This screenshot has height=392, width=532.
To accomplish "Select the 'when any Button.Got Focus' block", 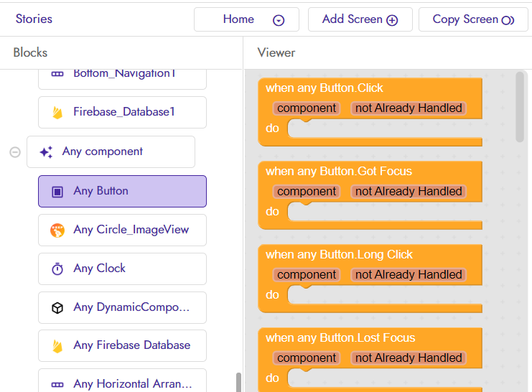I will pyautogui.click(x=339, y=172).
